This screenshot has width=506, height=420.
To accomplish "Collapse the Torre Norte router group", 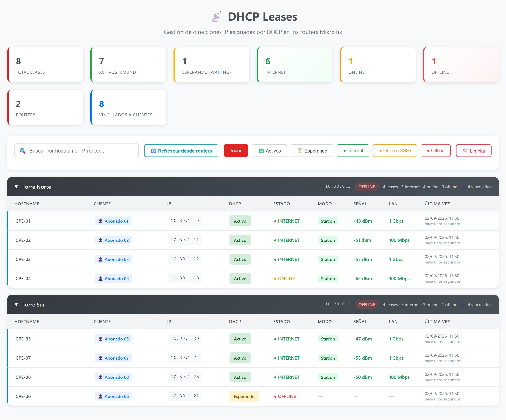I will (x=16, y=187).
